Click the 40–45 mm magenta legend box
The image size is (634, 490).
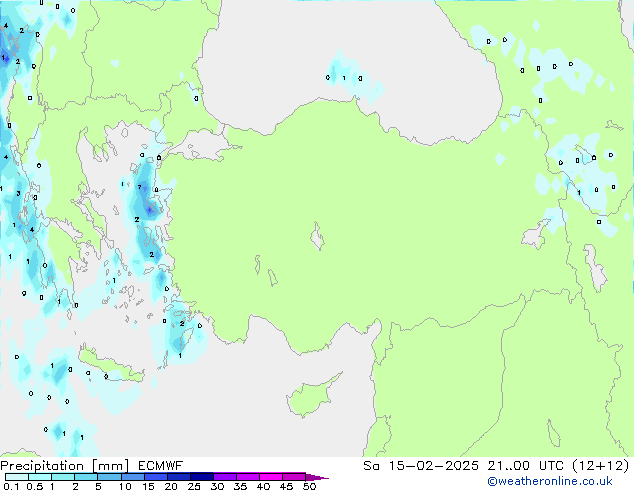(271, 477)
